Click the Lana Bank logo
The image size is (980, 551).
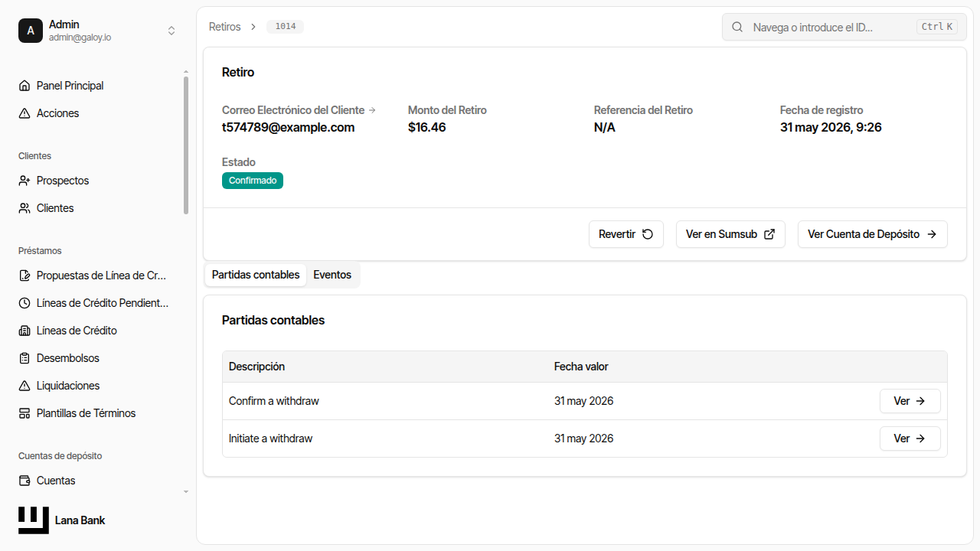coord(34,520)
